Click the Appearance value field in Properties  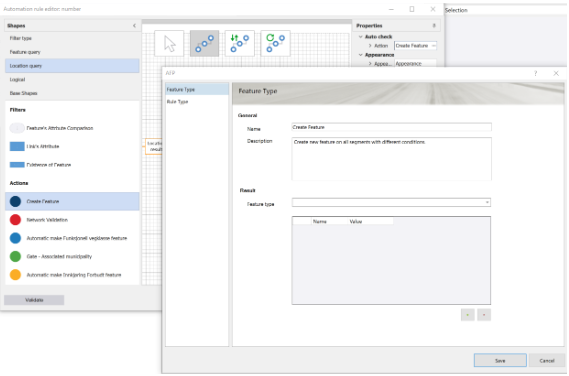click(x=415, y=64)
